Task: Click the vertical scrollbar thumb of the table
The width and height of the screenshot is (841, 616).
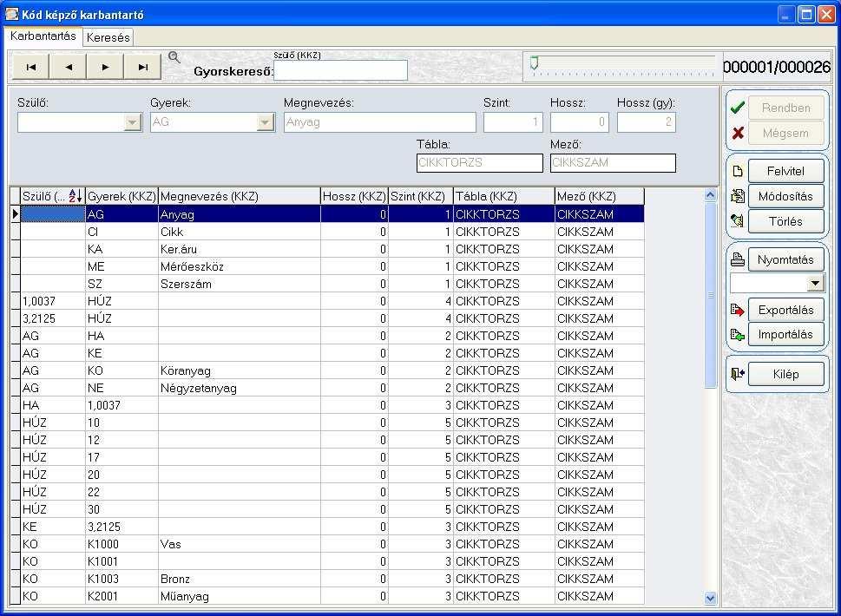Action: click(x=710, y=295)
